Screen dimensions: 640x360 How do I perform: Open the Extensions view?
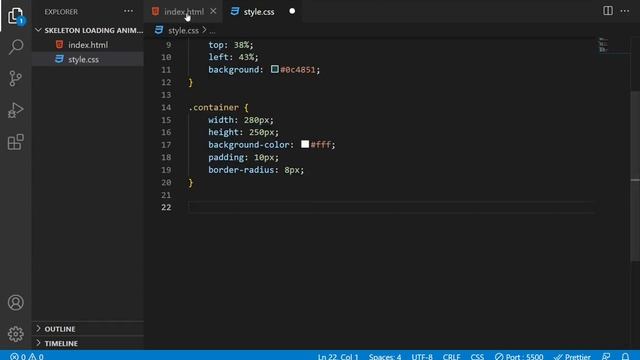tap(16, 142)
